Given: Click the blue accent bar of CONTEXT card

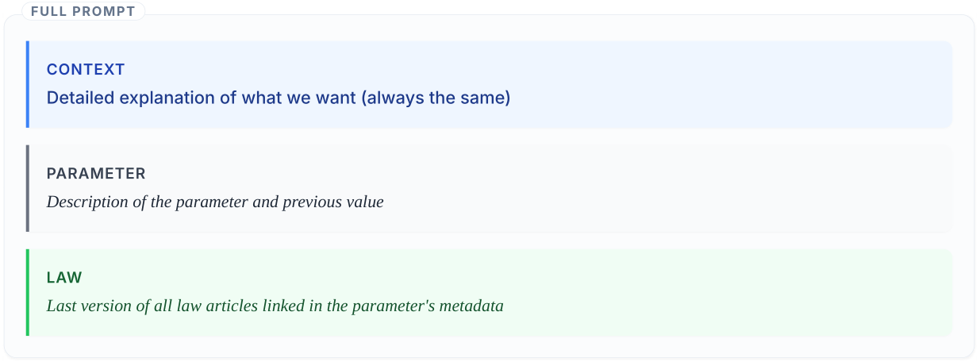Looking at the screenshot, I should [28, 84].
